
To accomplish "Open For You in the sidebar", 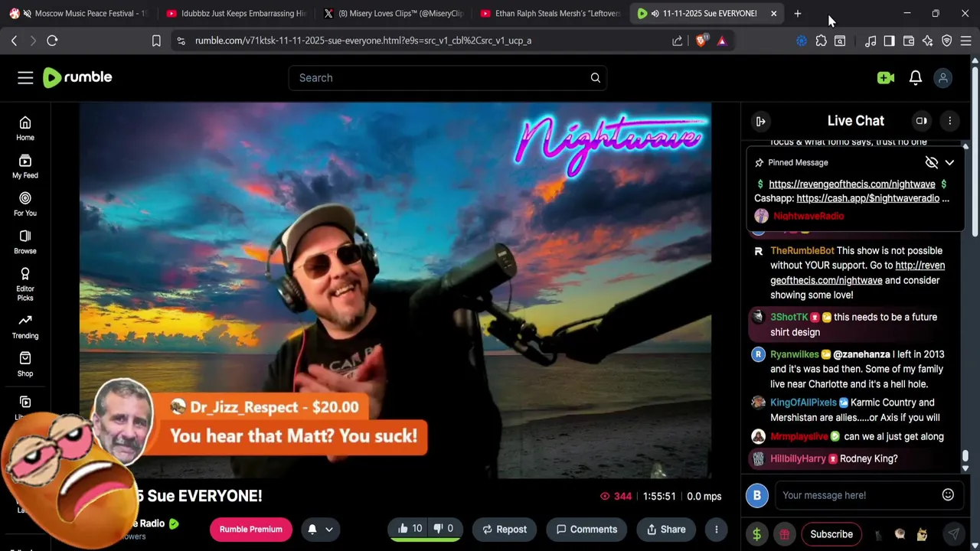I will click(x=25, y=204).
